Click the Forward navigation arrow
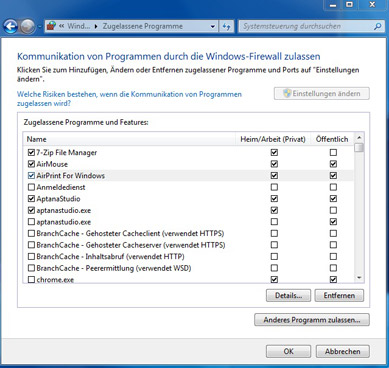The height and width of the screenshot is (368, 389). [27, 26]
